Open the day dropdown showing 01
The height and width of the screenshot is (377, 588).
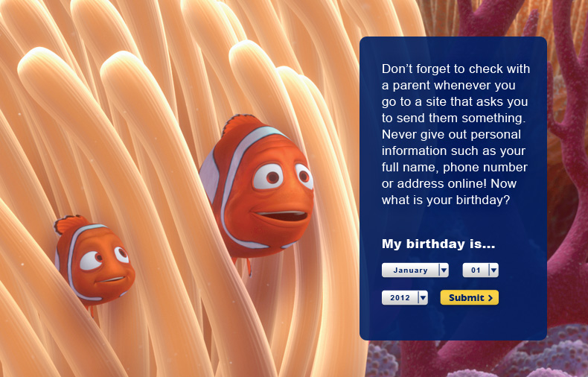[x=480, y=270]
